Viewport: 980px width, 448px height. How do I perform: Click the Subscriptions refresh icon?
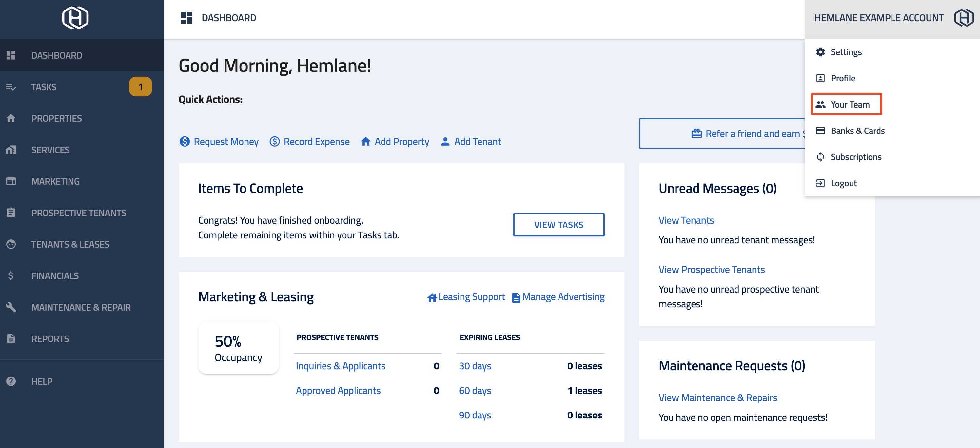(821, 157)
